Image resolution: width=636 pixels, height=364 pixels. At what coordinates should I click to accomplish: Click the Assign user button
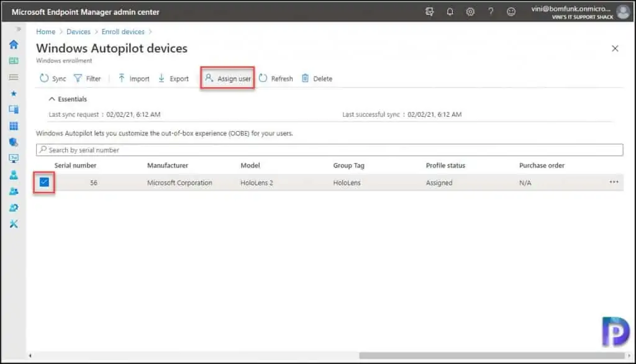(x=227, y=78)
